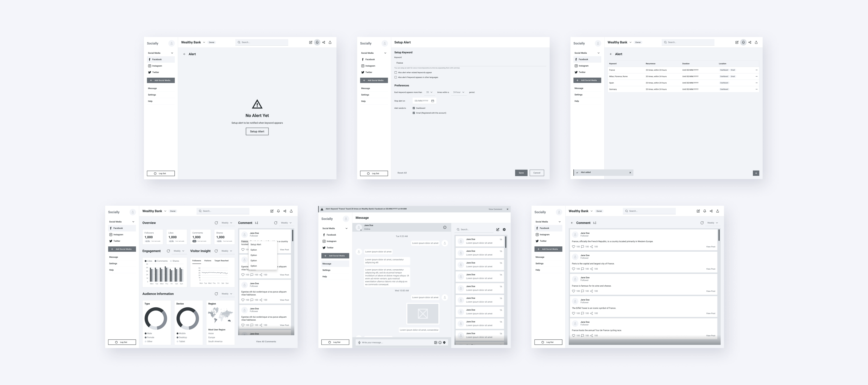868x385 pixels.
Task: Open Weekly dropdown for Audience Information
Action: 227,294
